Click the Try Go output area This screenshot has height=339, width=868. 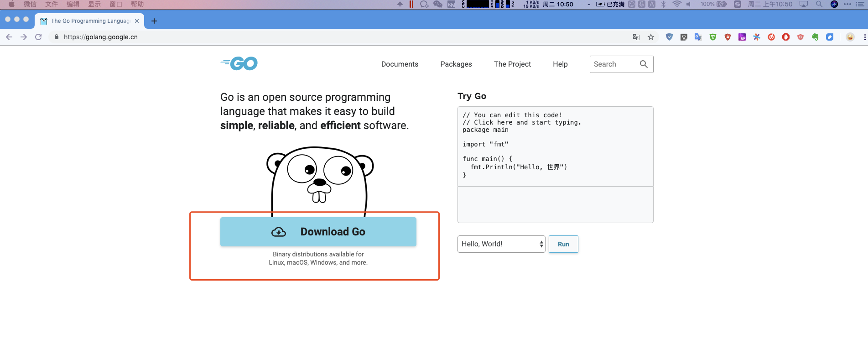pos(556,204)
